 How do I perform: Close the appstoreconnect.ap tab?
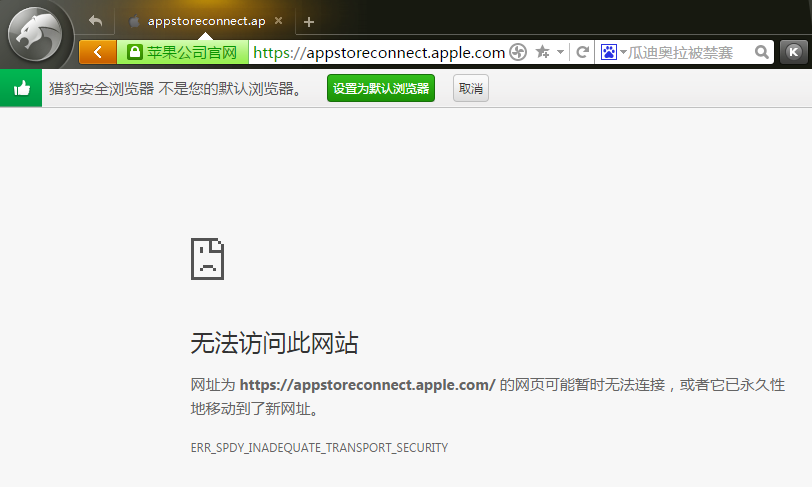279,21
